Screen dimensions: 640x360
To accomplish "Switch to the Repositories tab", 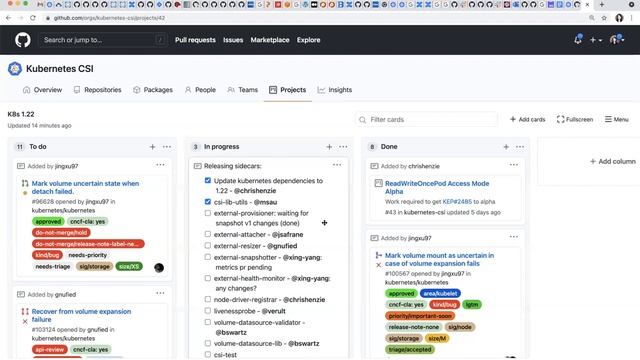I will coord(98,90).
